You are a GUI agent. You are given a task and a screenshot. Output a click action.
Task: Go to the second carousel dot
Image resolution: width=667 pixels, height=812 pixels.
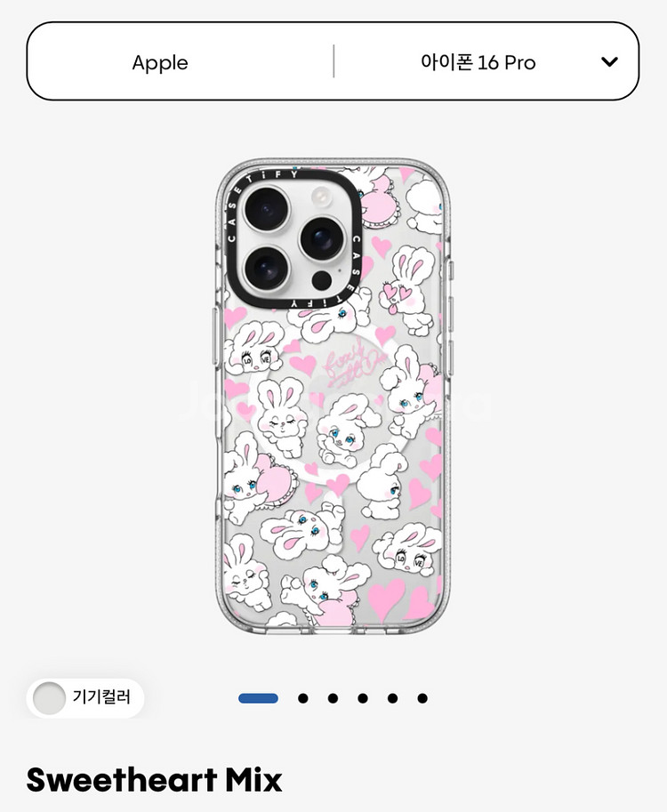tap(303, 698)
